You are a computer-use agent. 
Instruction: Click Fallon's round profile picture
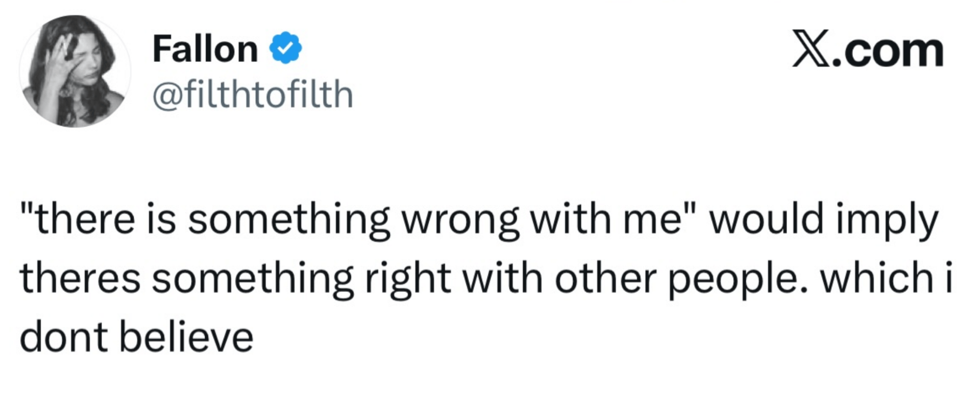pyautogui.click(x=75, y=71)
